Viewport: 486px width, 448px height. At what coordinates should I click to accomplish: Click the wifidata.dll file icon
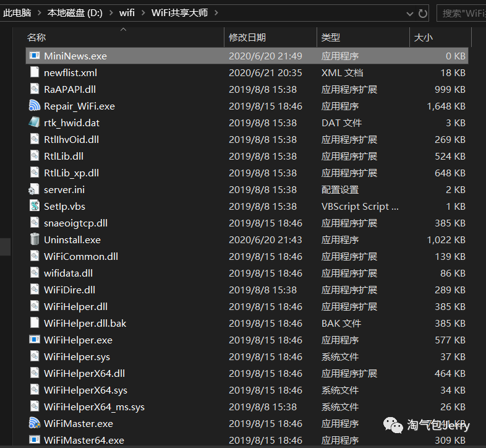point(35,273)
